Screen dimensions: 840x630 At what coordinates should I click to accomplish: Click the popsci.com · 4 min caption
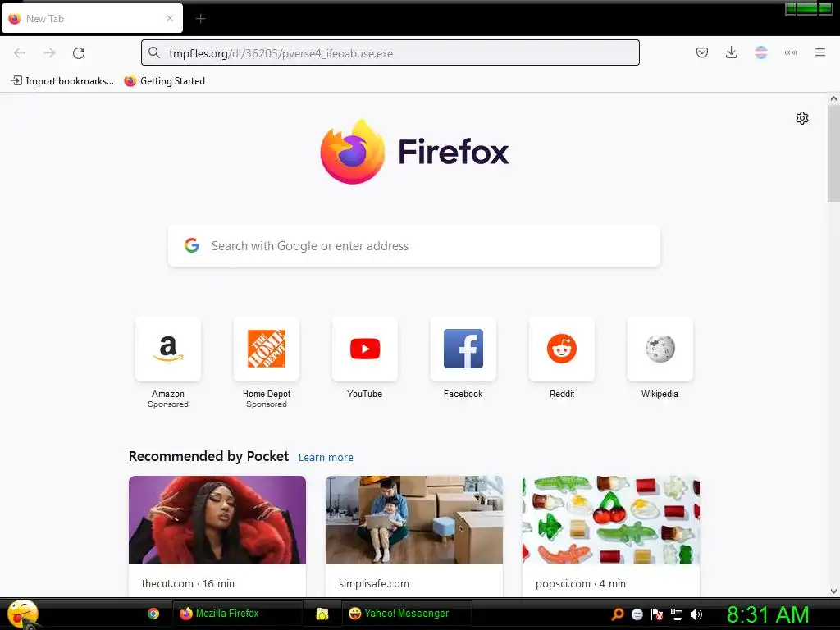[581, 583]
